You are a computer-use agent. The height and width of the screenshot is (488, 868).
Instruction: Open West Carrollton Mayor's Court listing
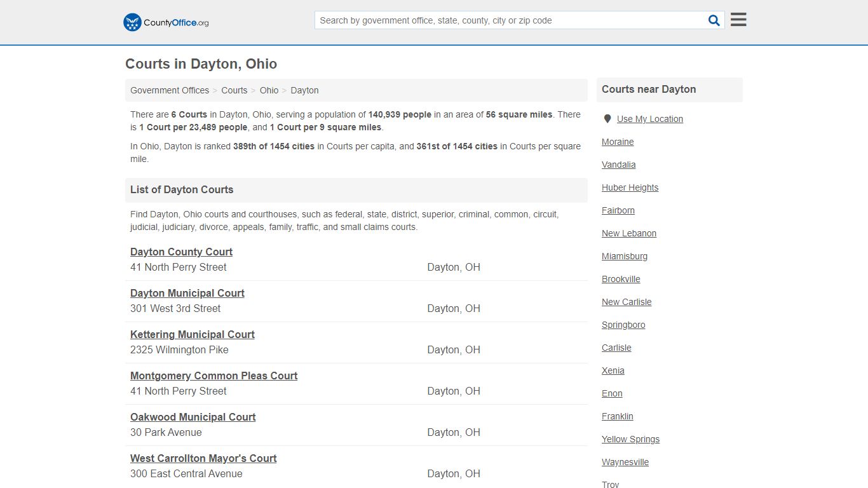(x=203, y=458)
